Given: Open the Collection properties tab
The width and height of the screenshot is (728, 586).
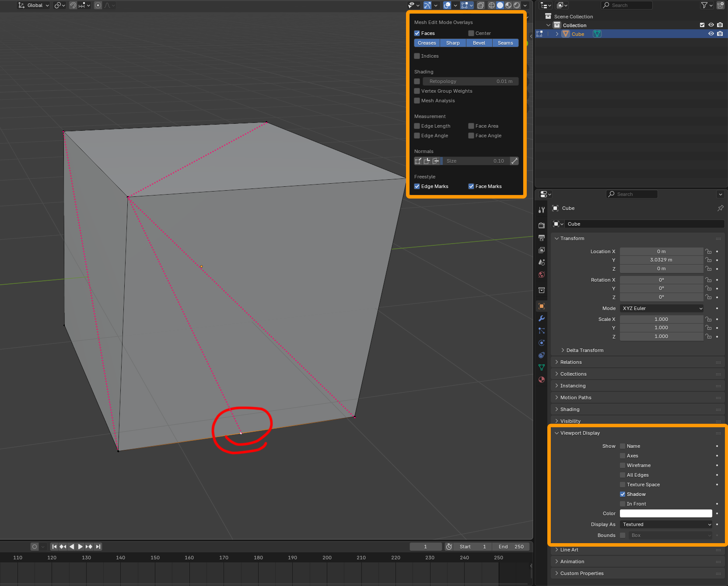Looking at the screenshot, I should 542,290.
